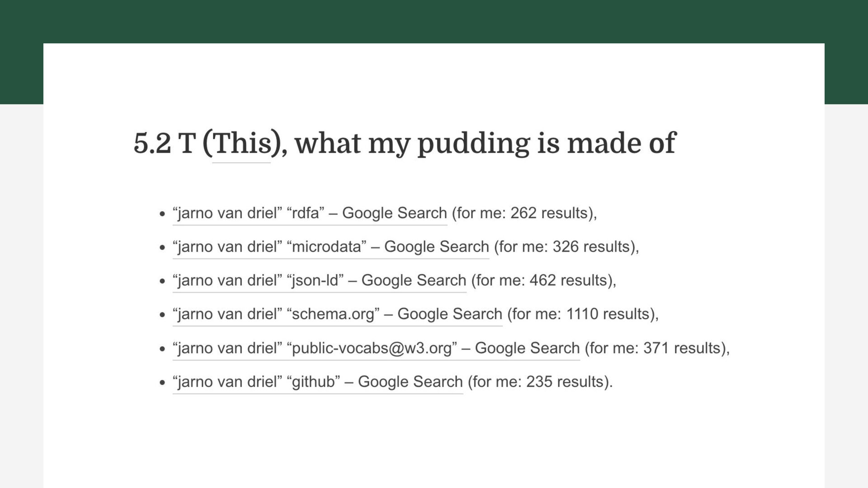
Task: Click the dark green header banner
Action: click(x=434, y=21)
